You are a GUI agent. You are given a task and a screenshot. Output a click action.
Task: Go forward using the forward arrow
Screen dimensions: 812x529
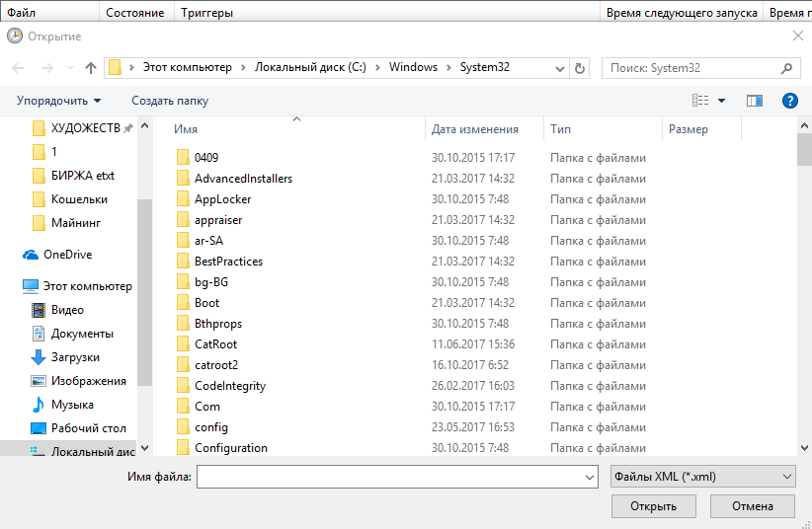[x=47, y=68]
